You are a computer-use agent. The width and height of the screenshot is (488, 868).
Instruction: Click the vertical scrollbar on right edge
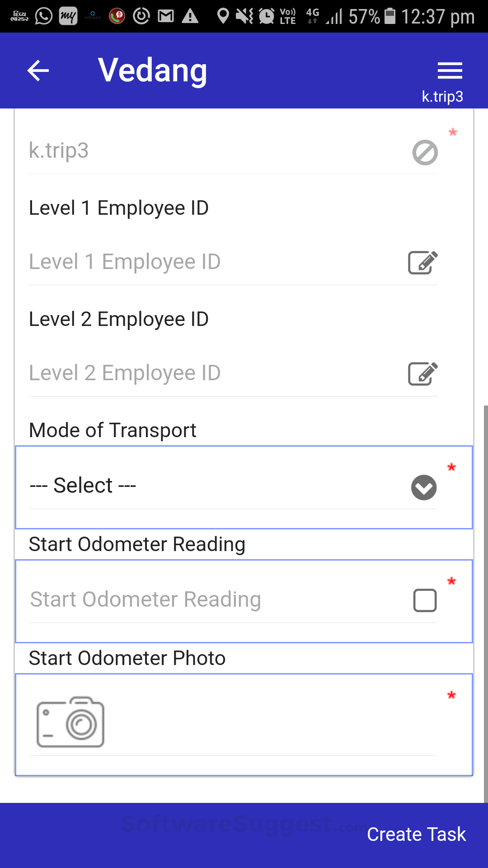485,588
